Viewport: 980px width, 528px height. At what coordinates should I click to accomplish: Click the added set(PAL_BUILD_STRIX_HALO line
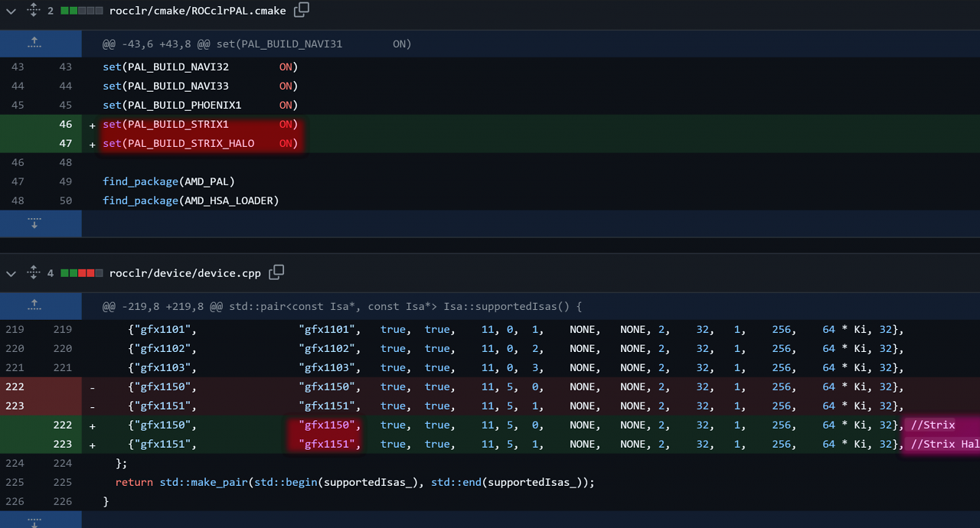[201, 143]
